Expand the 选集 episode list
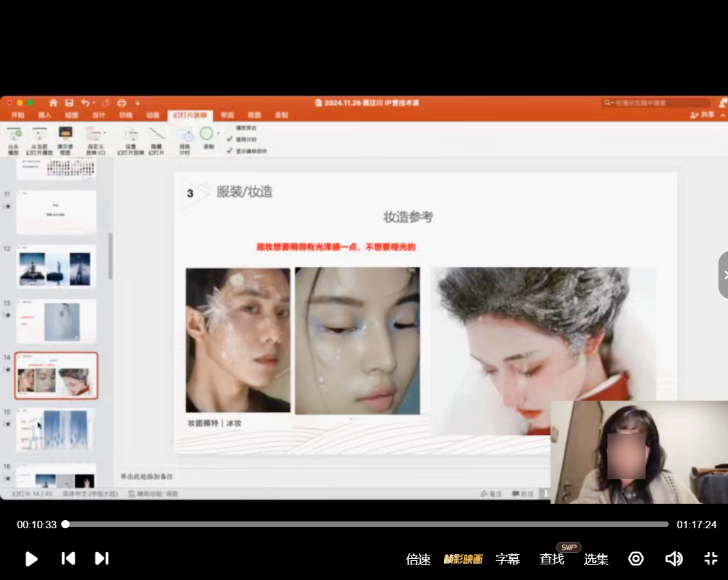This screenshot has height=580, width=728. click(596, 560)
